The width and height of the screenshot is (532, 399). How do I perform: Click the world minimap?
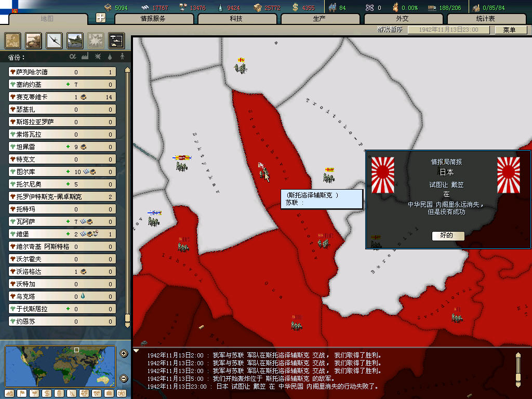(60, 366)
